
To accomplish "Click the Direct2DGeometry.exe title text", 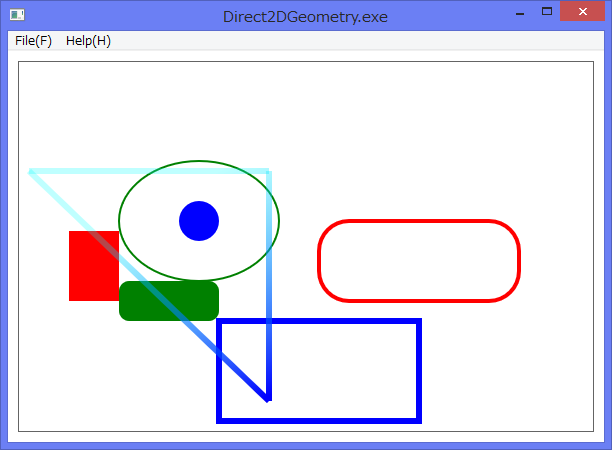I will [305, 17].
